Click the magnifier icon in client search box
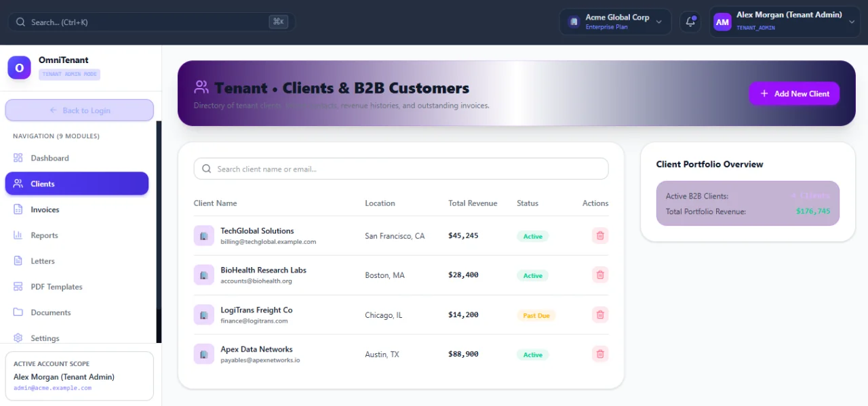The width and height of the screenshot is (868, 406). click(x=206, y=169)
